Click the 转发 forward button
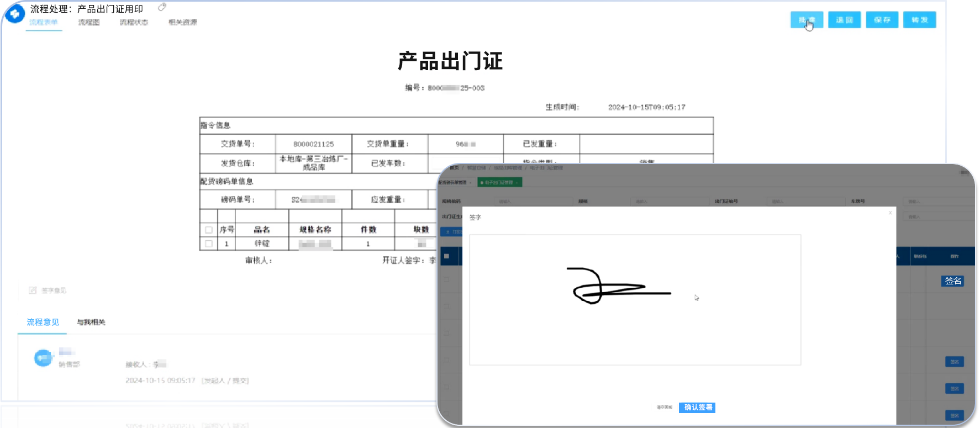 [919, 20]
